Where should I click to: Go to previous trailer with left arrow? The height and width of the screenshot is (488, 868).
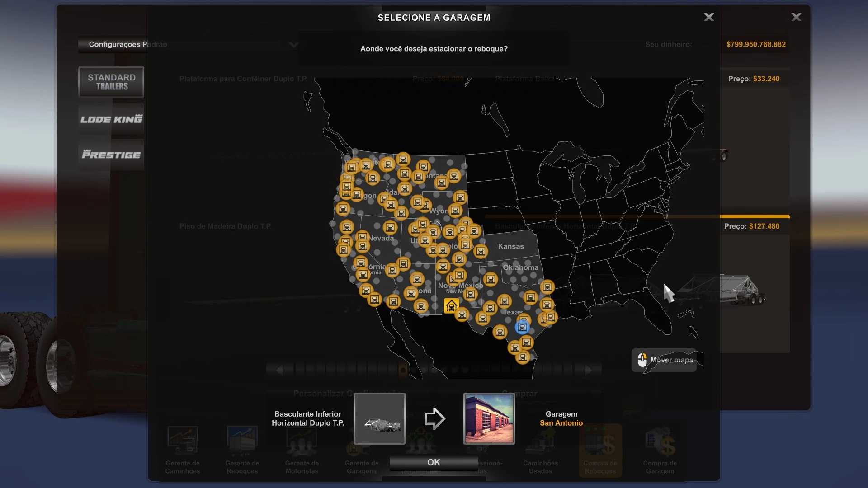coord(279,370)
